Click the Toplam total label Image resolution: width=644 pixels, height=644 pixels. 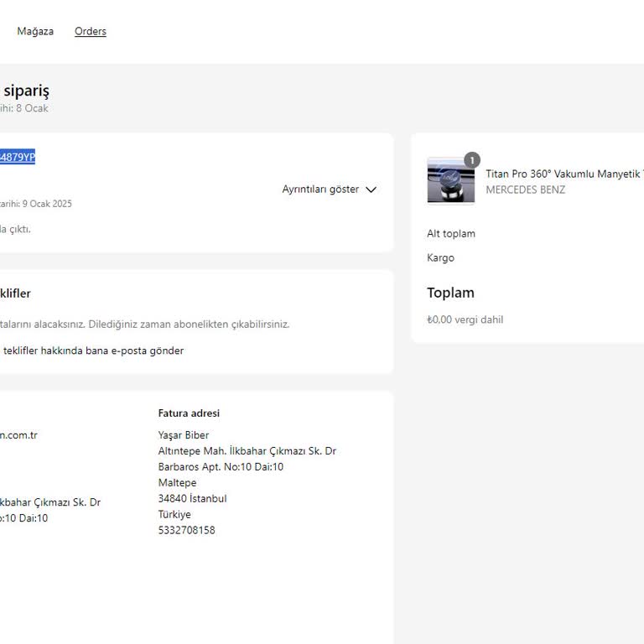450,293
